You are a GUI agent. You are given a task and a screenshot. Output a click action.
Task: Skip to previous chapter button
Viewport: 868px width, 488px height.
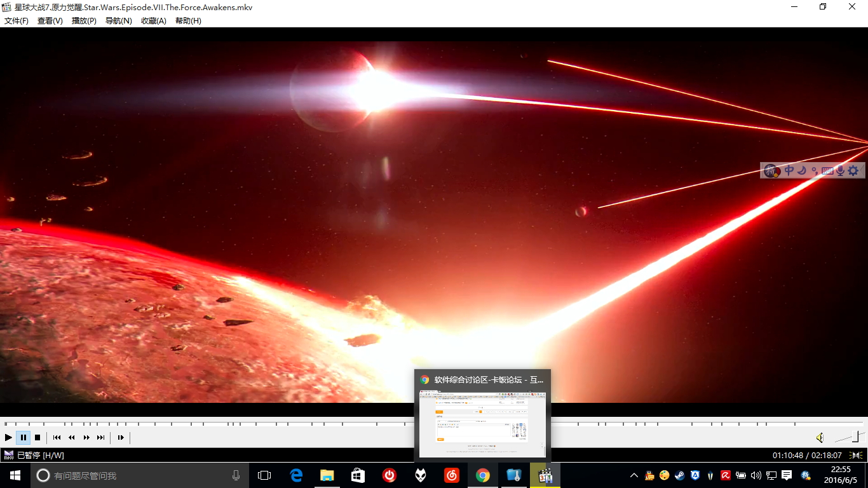(x=57, y=437)
